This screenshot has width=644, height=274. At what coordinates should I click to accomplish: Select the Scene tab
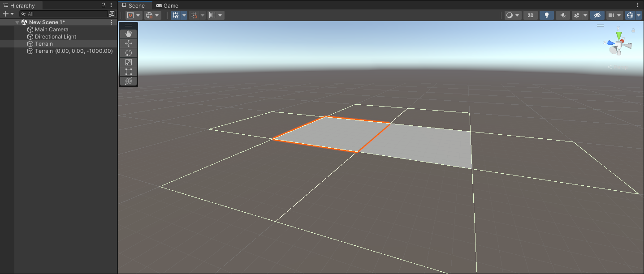(x=134, y=6)
